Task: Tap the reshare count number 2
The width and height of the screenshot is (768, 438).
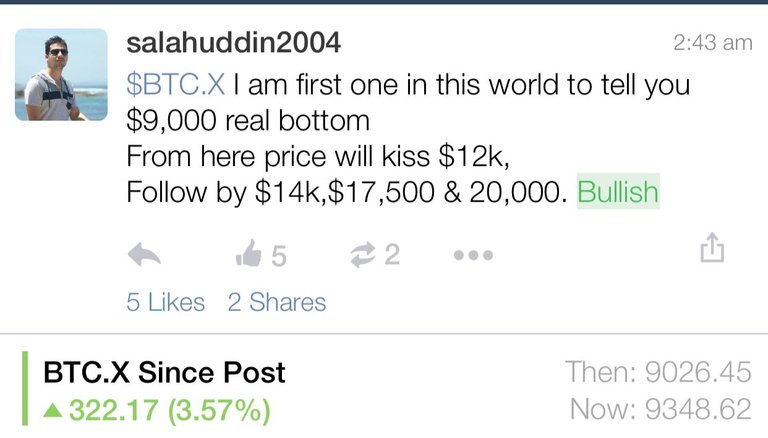Action: [x=392, y=255]
